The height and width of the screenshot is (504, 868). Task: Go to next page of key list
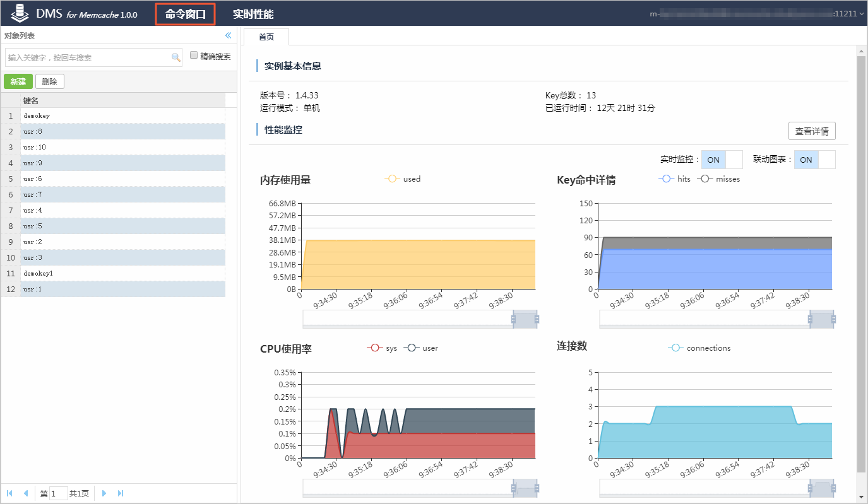(x=104, y=493)
